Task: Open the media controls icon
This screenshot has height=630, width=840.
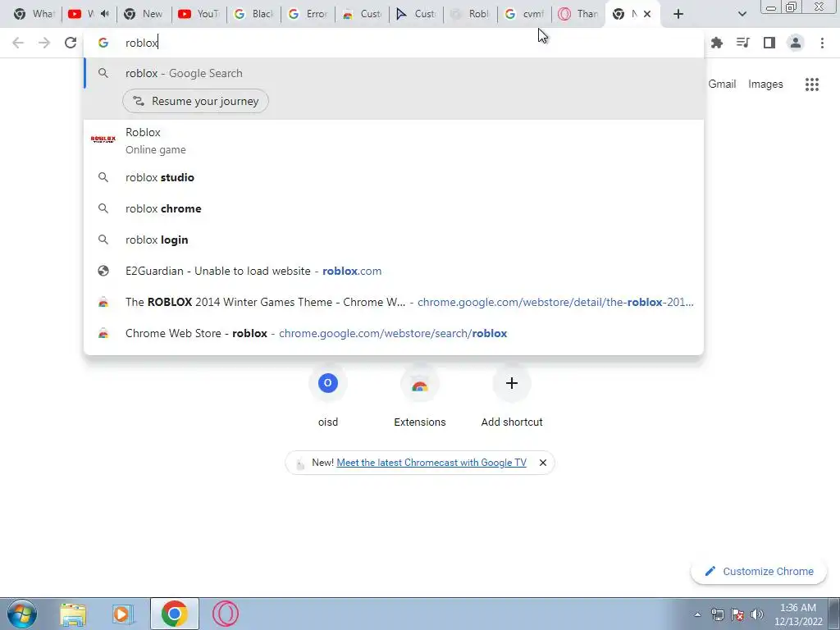Action: click(742, 43)
